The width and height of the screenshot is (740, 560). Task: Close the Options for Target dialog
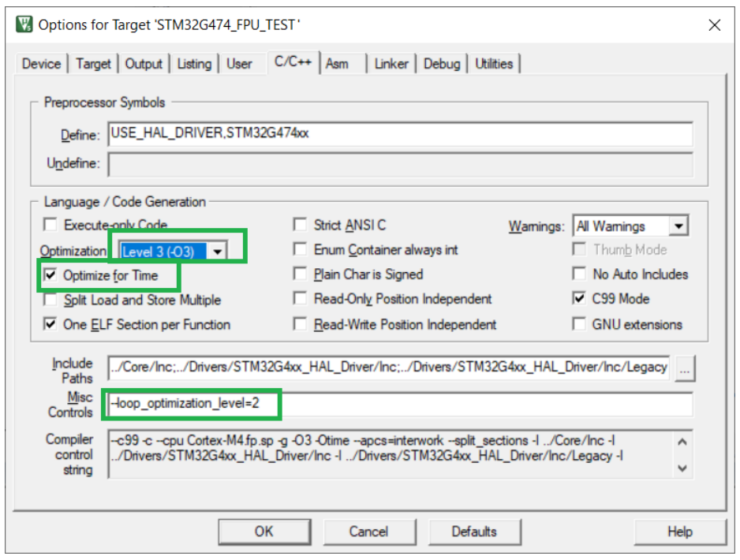click(x=714, y=25)
